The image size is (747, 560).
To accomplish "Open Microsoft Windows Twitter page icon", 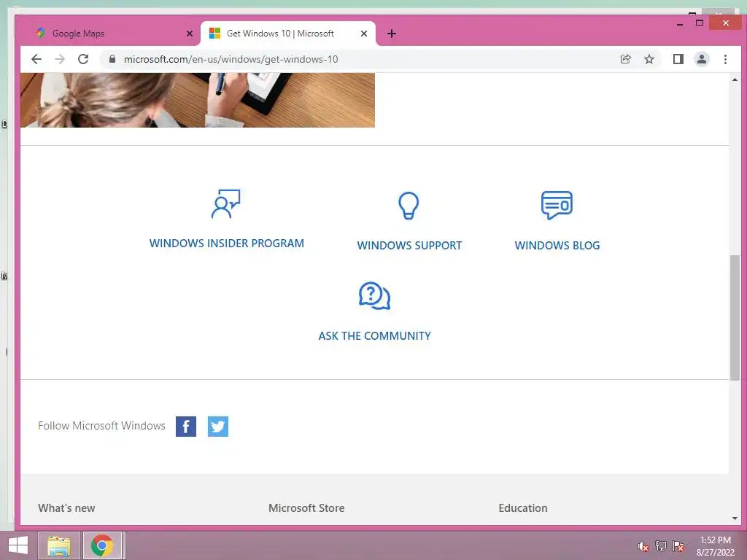I will click(x=217, y=426).
